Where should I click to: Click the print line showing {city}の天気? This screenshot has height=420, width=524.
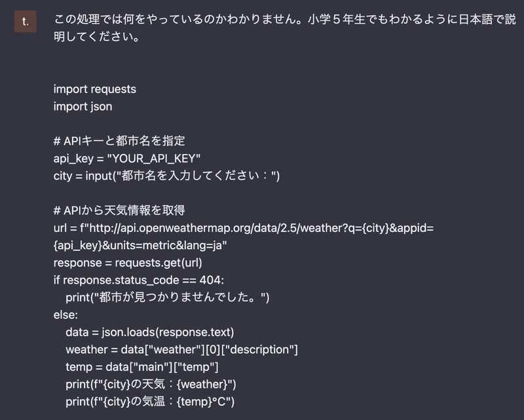coord(151,384)
